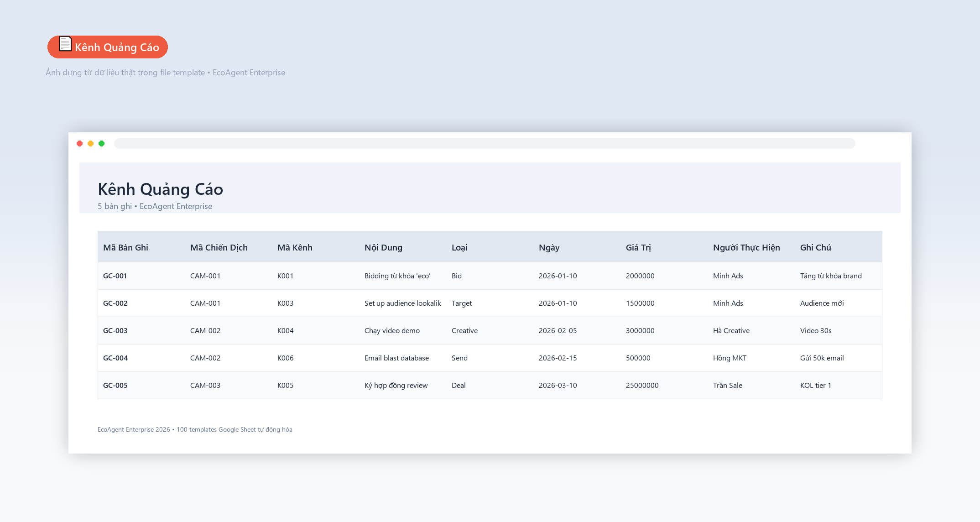Click the "Email blast database" cell

tap(396, 358)
